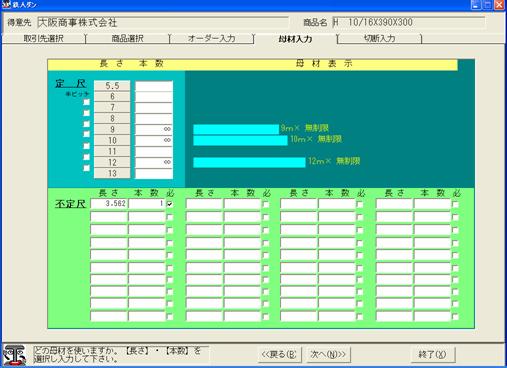The image size is (507, 368).
Task: Click the <<戻る(B) button
Action: tap(280, 354)
